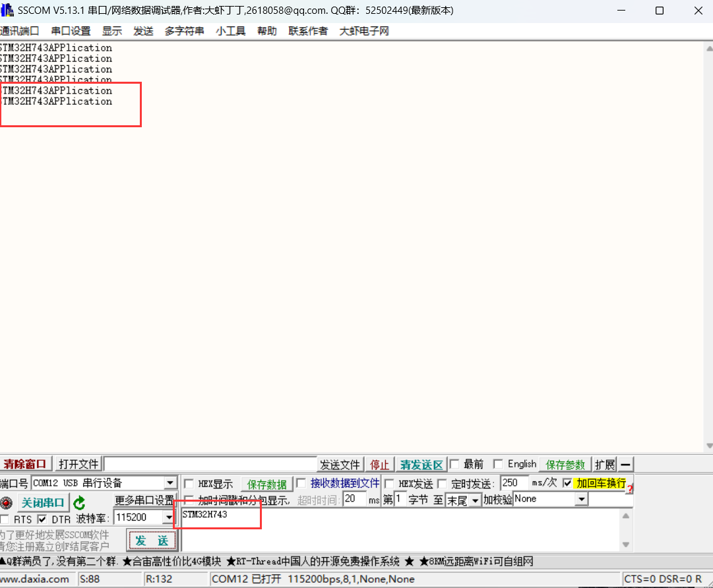713x588 pixels.
Task: Click 清发送区 button
Action: [x=421, y=465]
